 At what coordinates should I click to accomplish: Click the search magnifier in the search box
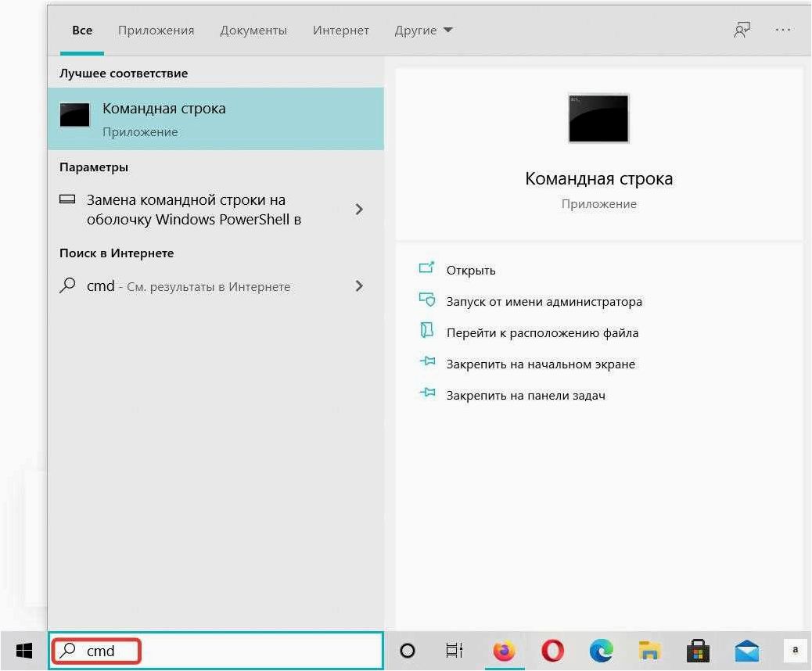tap(67, 651)
